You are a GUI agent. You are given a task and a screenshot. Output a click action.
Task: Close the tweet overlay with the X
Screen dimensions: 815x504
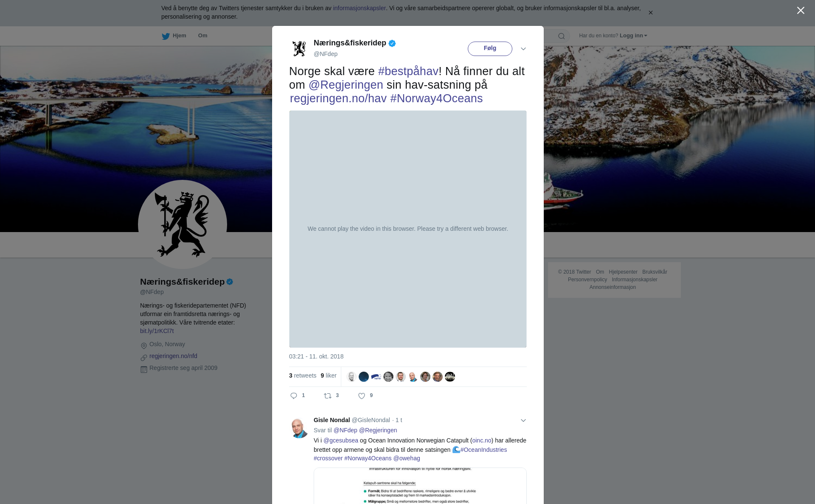801,11
